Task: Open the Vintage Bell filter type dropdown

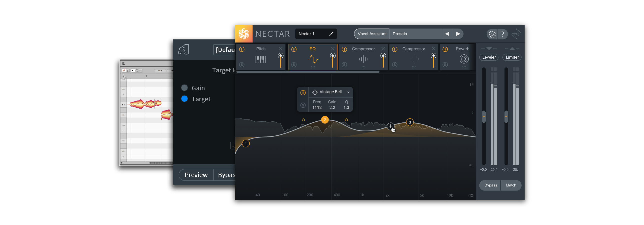Action: (348, 92)
